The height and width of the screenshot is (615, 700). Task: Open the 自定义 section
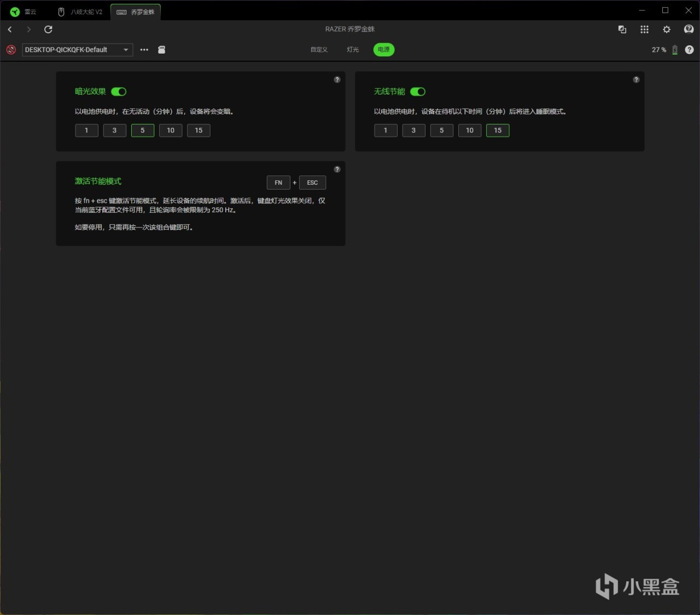[x=319, y=50]
